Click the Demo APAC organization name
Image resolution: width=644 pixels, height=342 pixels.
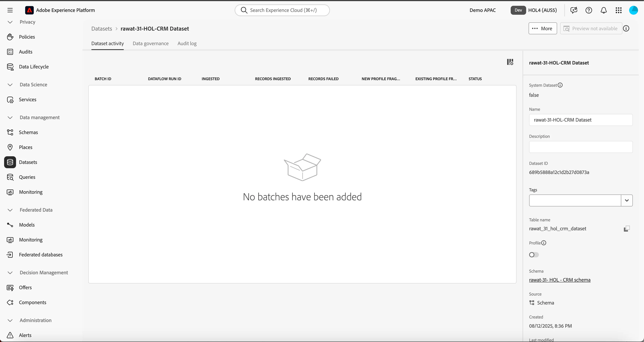pyautogui.click(x=483, y=10)
